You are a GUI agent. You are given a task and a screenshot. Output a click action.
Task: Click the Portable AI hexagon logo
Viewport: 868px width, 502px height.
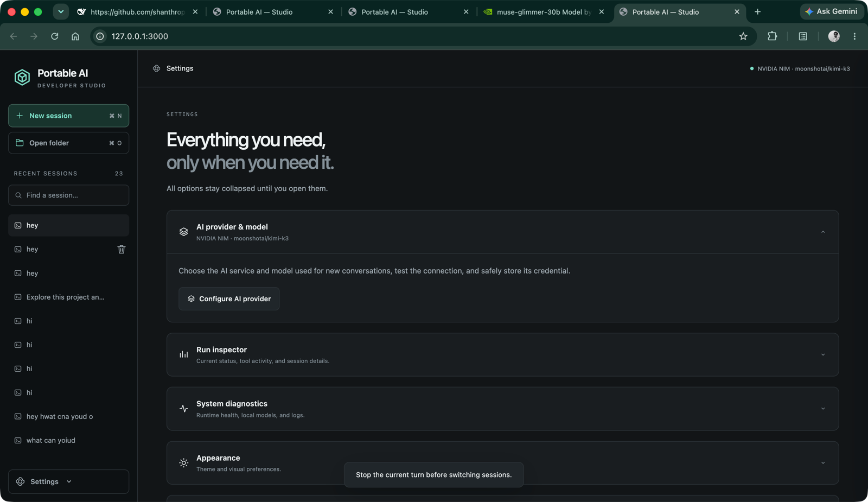click(22, 78)
